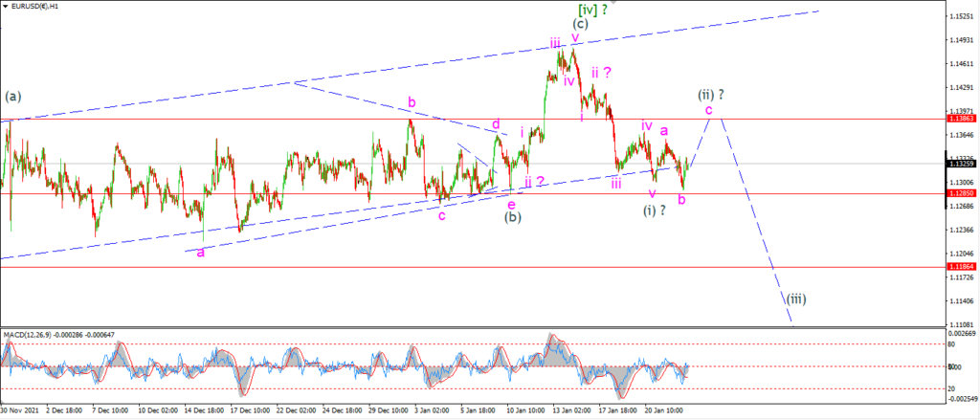The height and width of the screenshot is (420, 980).
Task: Click the gray (i) ? wave label
Action: (655, 210)
